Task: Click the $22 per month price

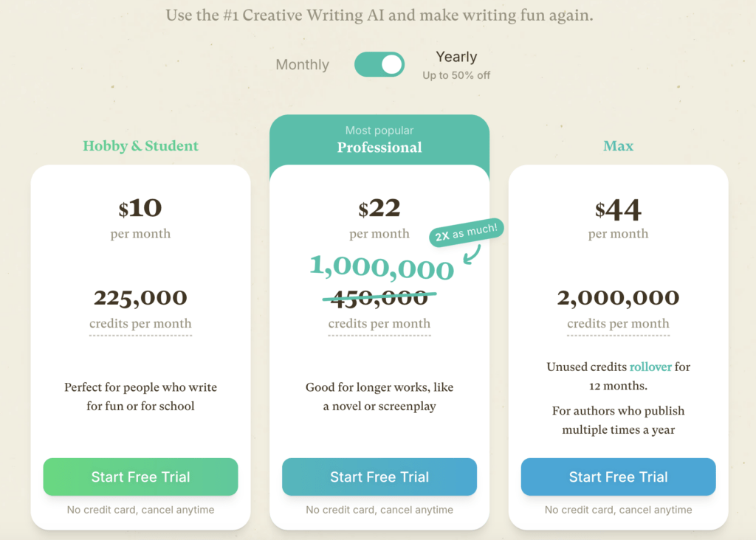Action: 379,209
